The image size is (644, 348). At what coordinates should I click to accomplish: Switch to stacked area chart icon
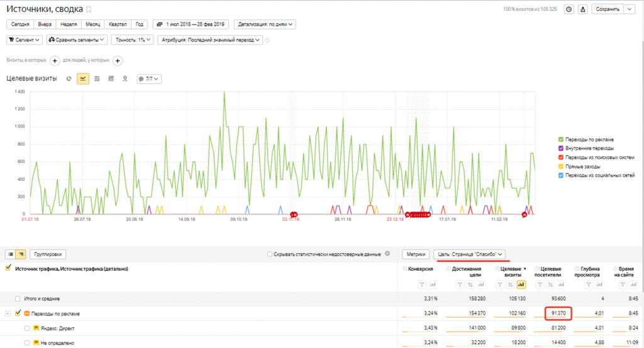coord(97,79)
